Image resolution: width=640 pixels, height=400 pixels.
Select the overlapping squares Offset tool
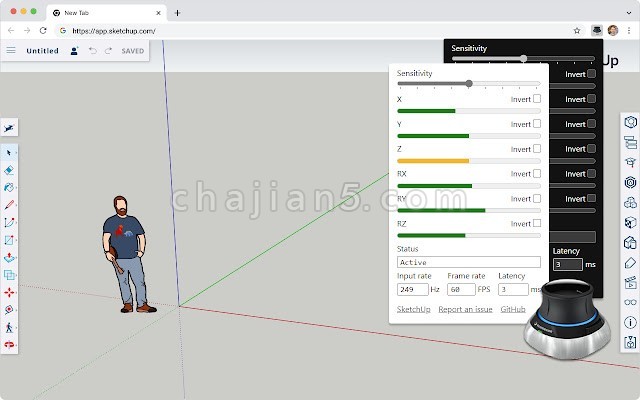click(9, 275)
